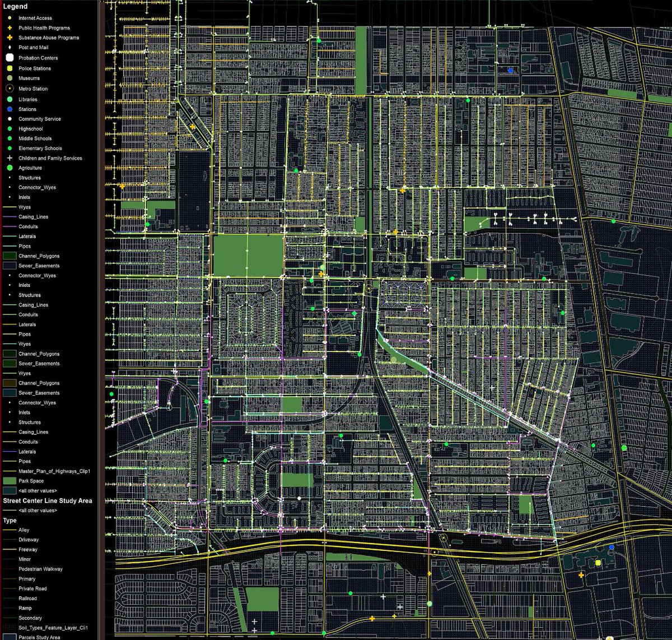
Task: Select the Highschool green dot symbol
Action: [10, 129]
